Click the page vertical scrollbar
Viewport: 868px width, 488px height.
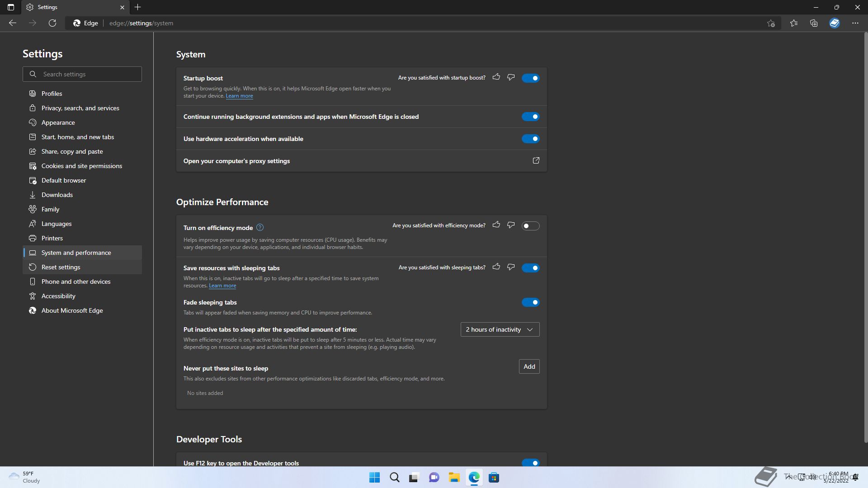tap(865, 237)
